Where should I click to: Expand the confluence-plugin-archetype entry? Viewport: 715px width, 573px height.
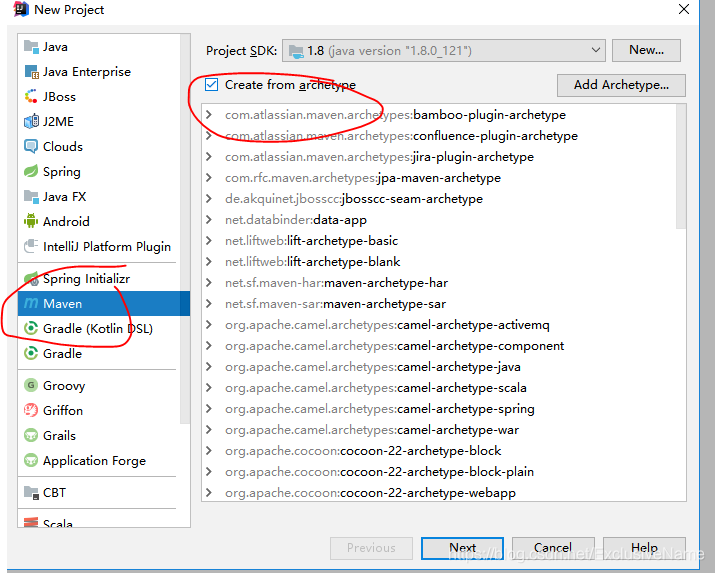coord(209,135)
